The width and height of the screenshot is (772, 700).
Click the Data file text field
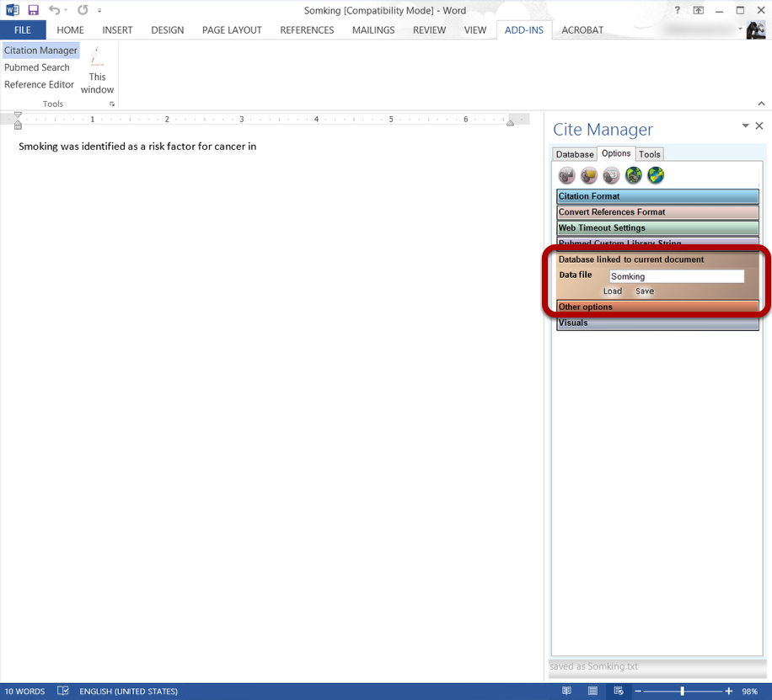[x=676, y=276]
